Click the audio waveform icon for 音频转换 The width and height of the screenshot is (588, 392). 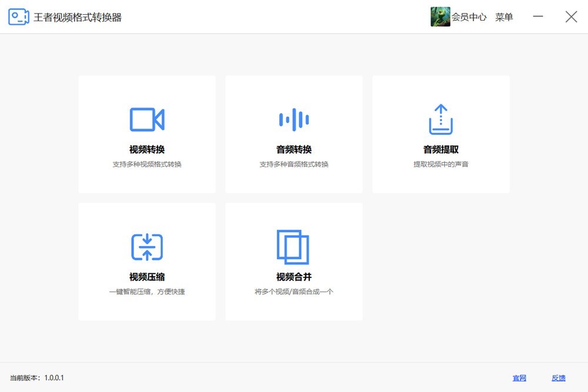tap(293, 119)
